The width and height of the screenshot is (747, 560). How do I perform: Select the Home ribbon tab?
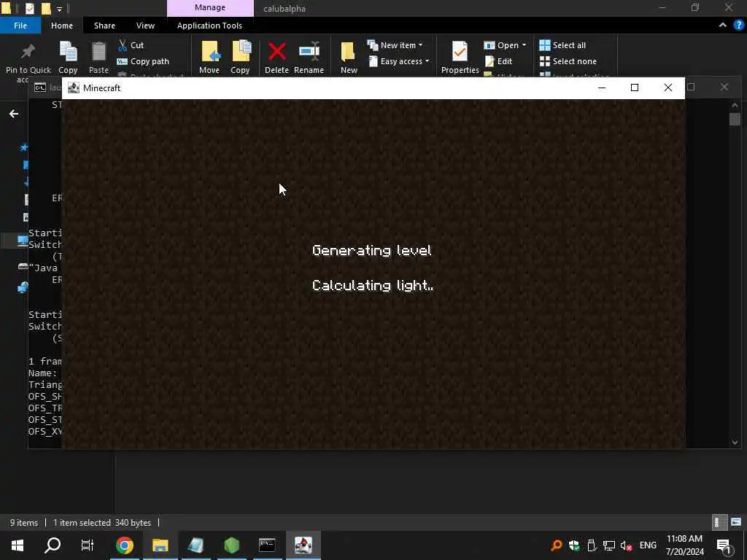pos(62,26)
